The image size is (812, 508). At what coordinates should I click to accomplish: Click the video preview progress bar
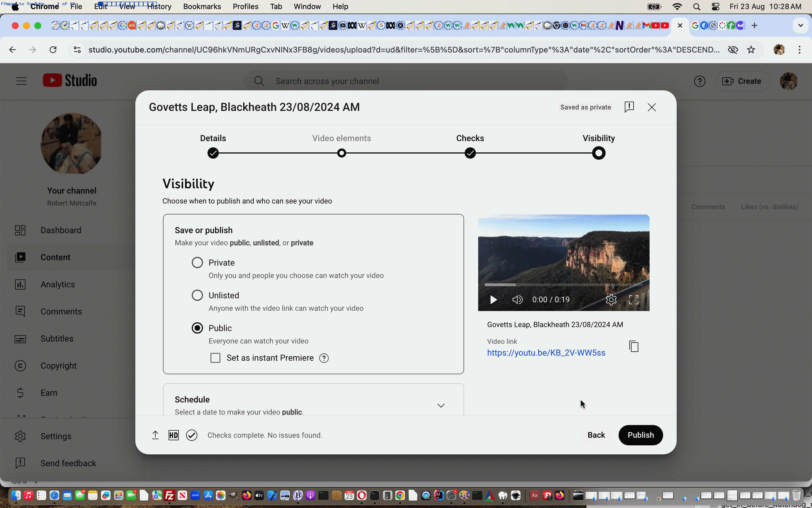tap(564, 284)
